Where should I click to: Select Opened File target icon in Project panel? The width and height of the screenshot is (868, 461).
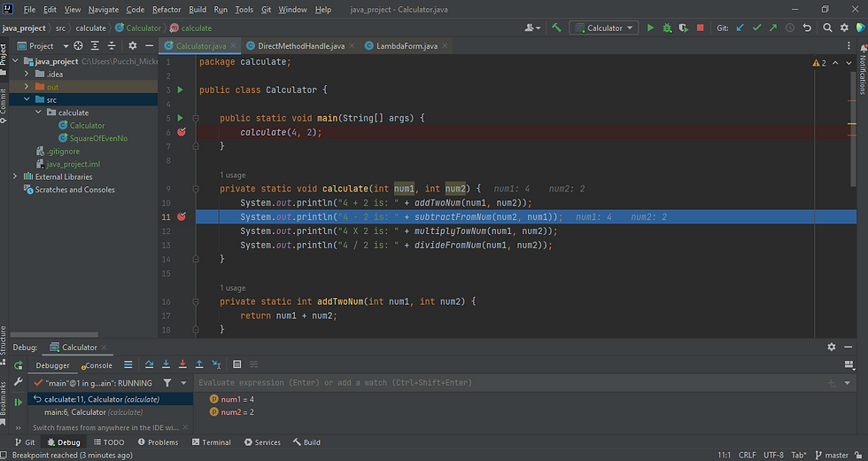pos(79,45)
